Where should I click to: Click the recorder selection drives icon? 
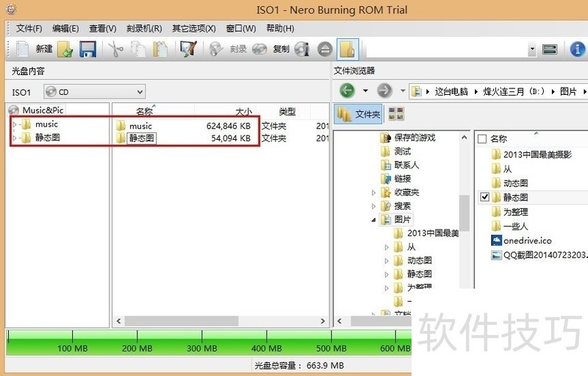[550, 49]
